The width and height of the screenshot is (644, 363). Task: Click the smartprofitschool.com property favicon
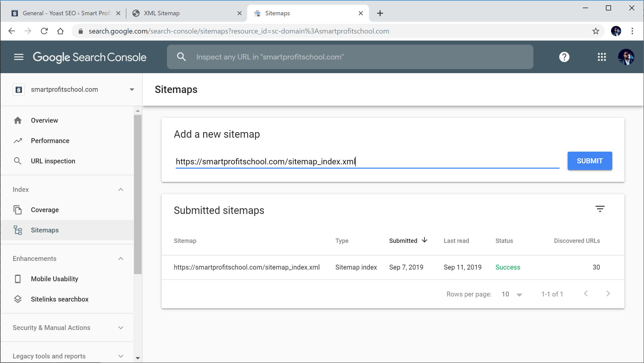19,89
